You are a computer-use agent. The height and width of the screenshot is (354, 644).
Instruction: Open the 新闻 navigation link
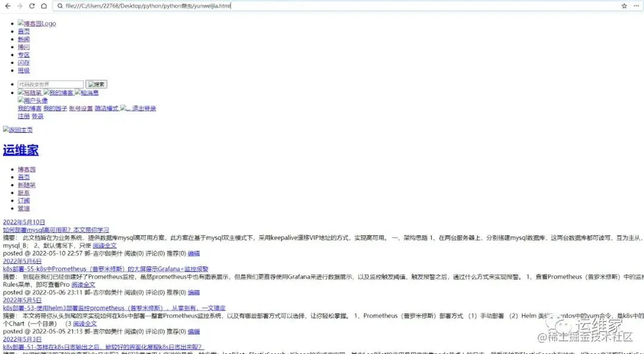pyautogui.click(x=23, y=39)
